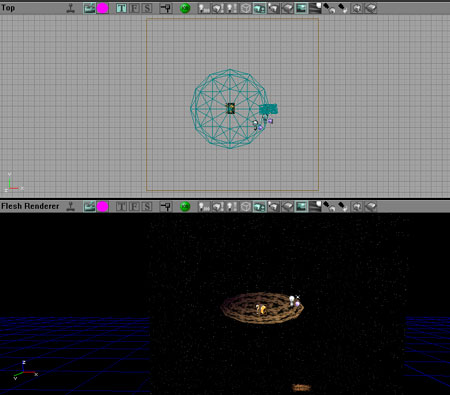This screenshot has height=395, width=450.
Task: Select the light bulb actor in Flesh Renderer view
Action: [292, 300]
